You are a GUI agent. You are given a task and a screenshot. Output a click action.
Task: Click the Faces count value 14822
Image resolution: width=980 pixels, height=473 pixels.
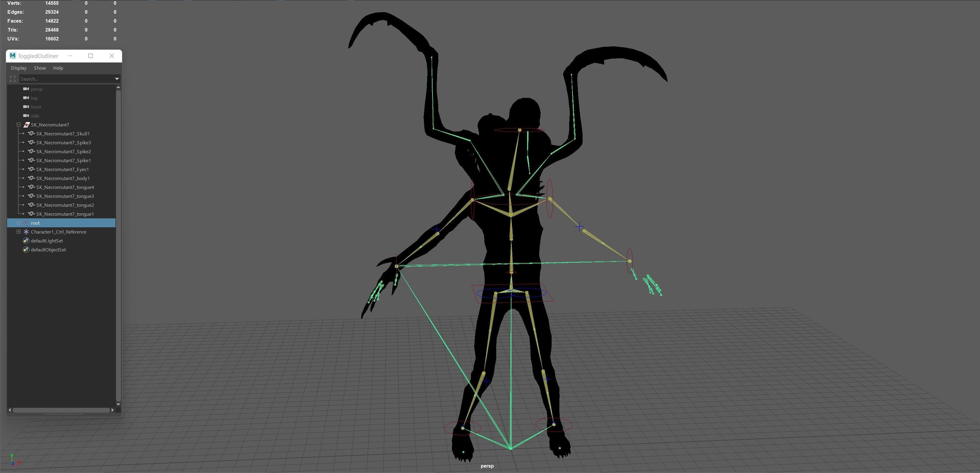tap(52, 21)
